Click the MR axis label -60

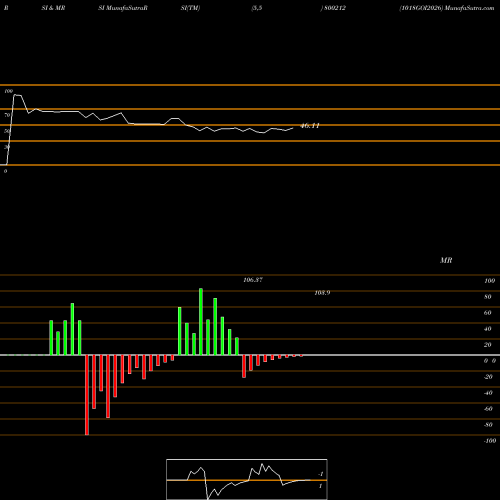tap(488, 409)
